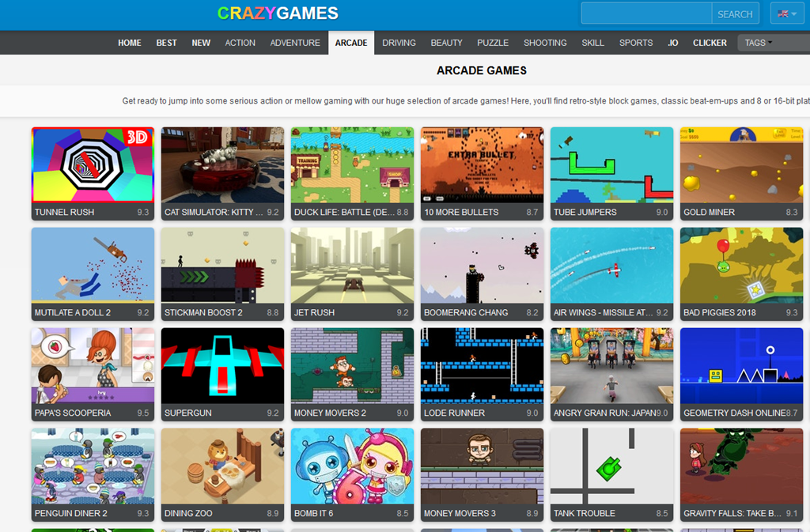Open the .IO games category
Image resolution: width=810 pixels, height=532 pixels.
pyautogui.click(x=672, y=43)
